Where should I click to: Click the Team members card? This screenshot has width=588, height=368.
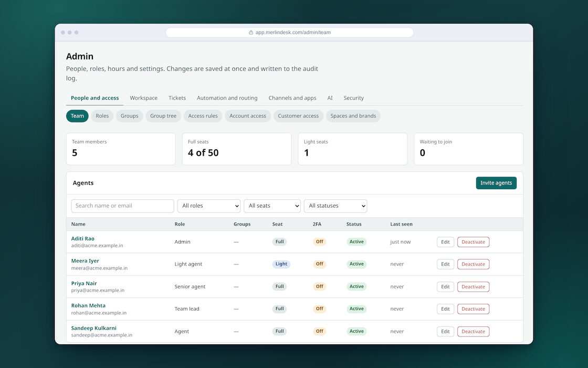[x=121, y=149]
